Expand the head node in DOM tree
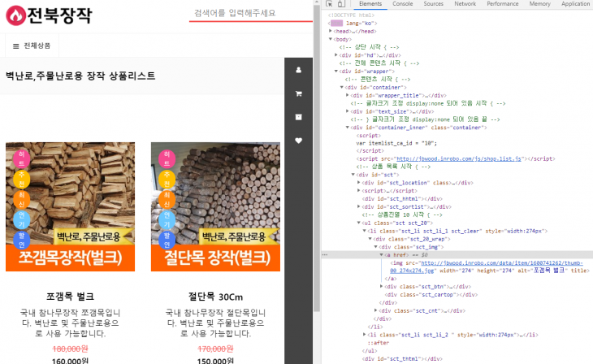The image size is (593, 364). coord(331,31)
